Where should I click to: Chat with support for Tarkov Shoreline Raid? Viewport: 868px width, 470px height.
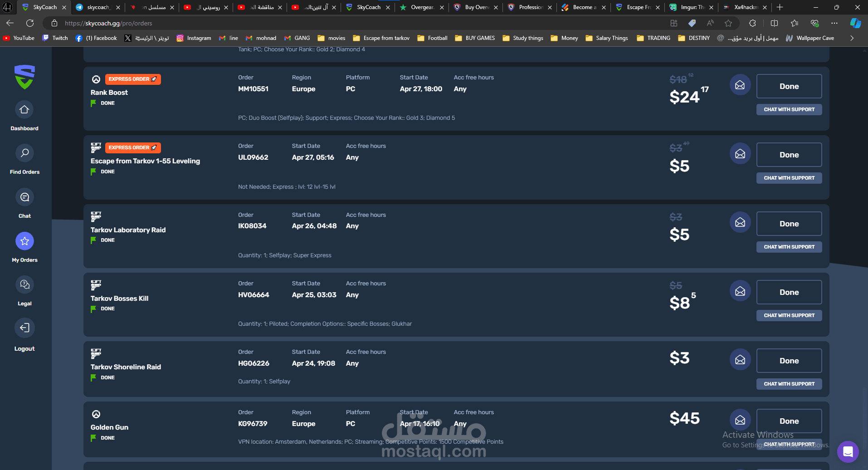click(x=789, y=384)
